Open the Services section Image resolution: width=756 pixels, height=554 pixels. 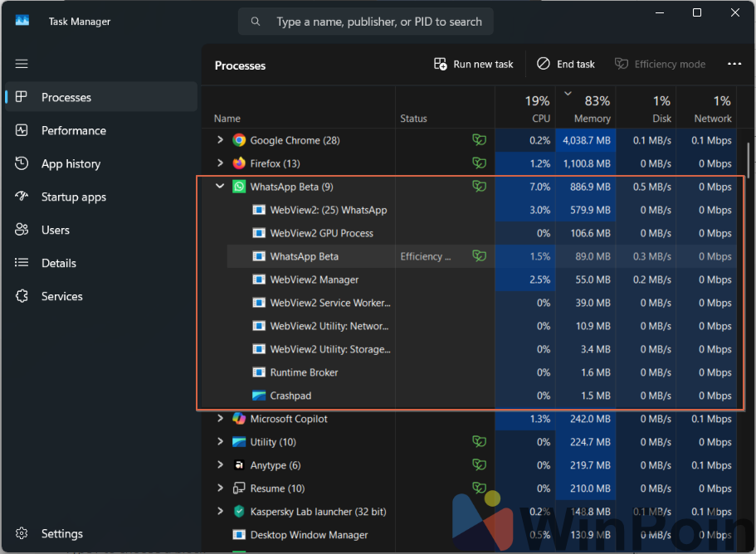pyautogui.click(x=60, y=296)
